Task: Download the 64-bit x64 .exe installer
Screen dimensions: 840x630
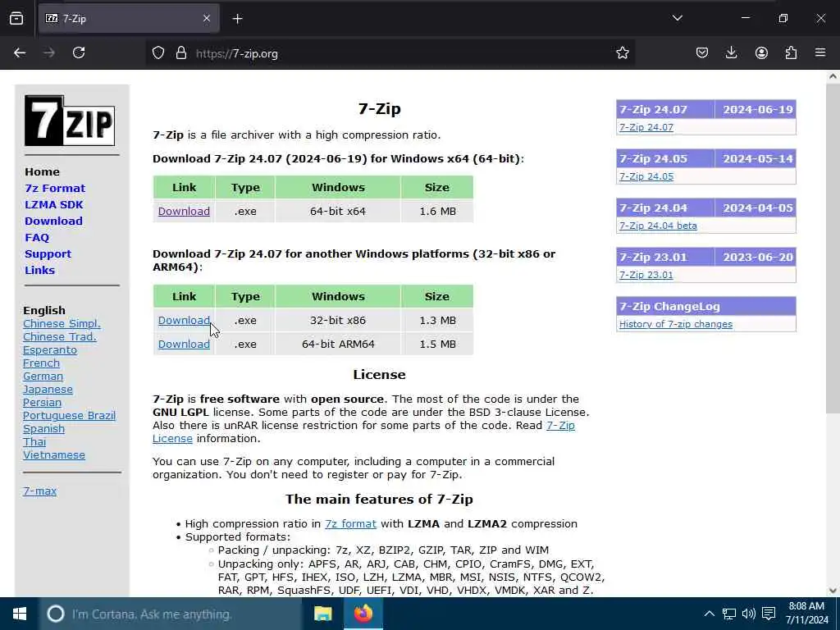Action: click(184, 211)
